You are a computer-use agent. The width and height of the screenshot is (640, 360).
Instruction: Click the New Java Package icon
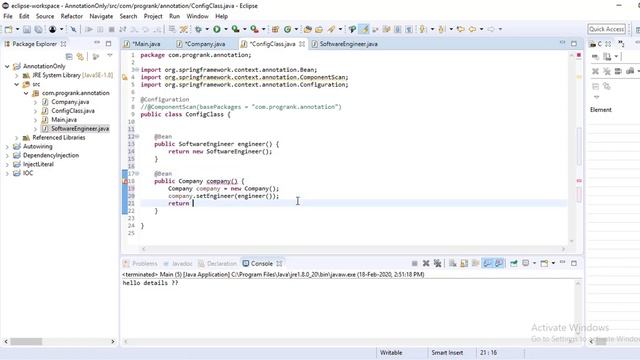click(276, 29)
